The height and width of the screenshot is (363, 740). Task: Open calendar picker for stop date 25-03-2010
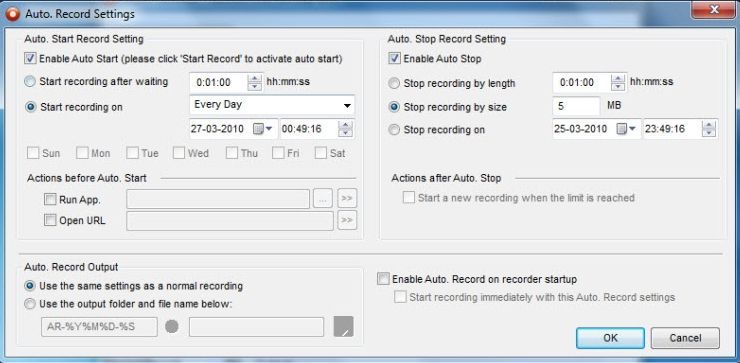pos(626,129)
